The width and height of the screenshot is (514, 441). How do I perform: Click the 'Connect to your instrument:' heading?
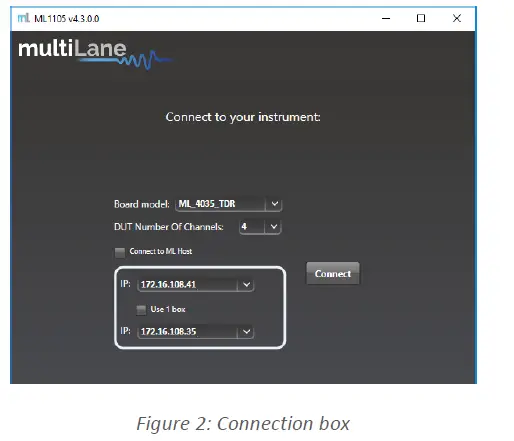tap(243, 117)
